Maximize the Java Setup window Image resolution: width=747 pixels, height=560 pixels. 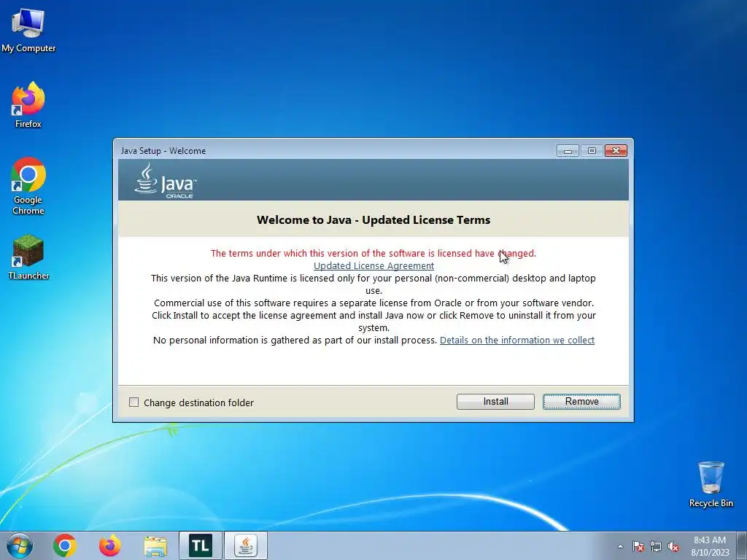coord(592,150)
